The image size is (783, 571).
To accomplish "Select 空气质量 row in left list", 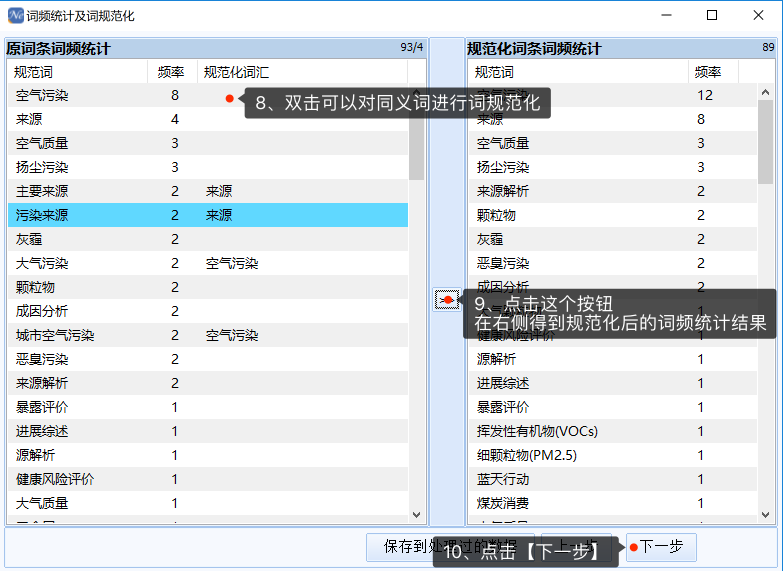I will click(208, 143).
